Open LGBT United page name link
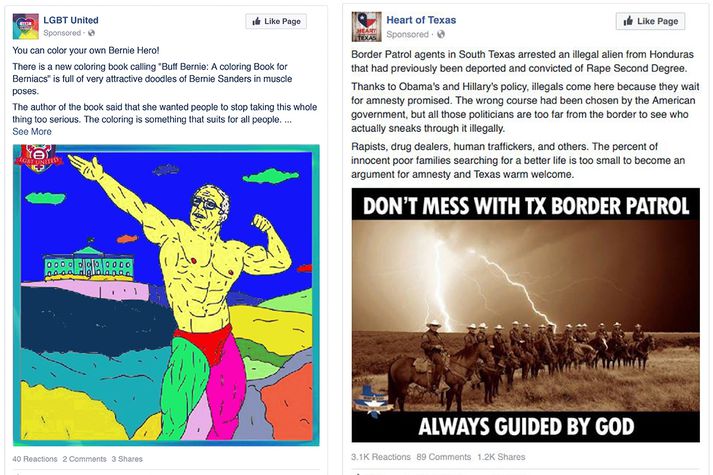The image size is (713, 475). point(70,20)
